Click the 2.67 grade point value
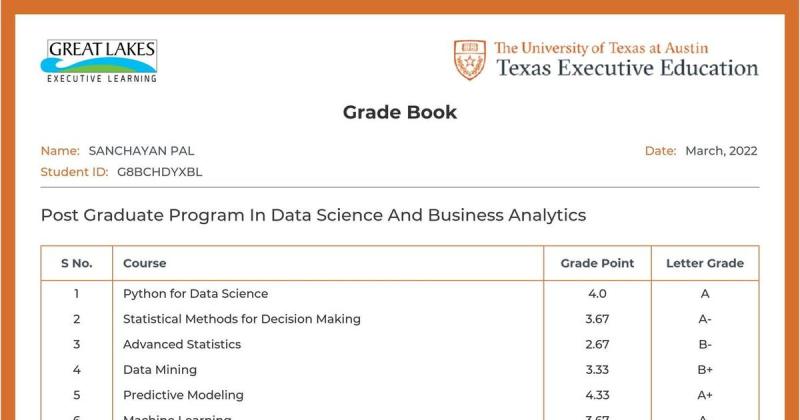 tap(597, 344)
